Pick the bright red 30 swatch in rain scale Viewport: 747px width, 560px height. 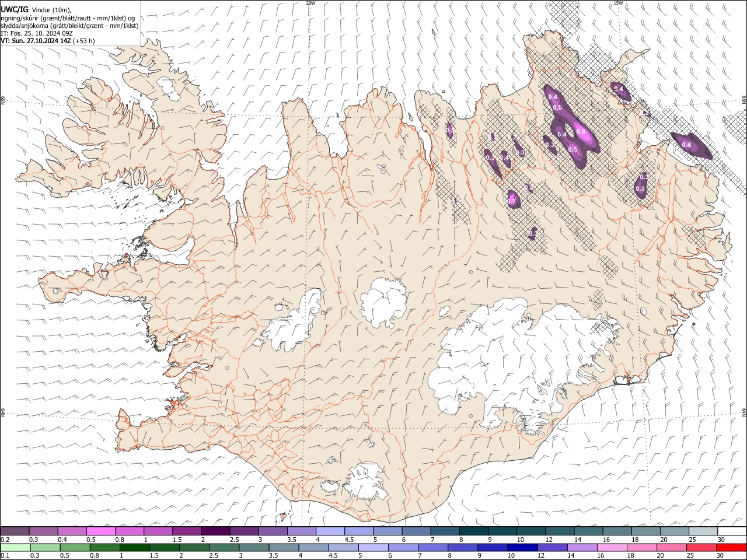pos(731,547)
